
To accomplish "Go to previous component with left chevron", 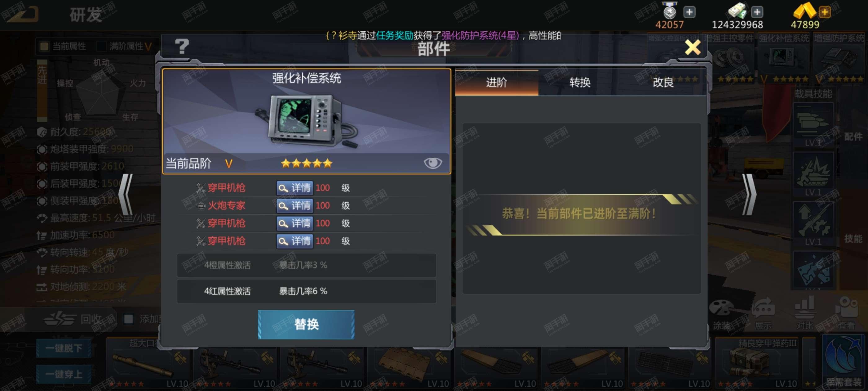I will tap(126, 195).
